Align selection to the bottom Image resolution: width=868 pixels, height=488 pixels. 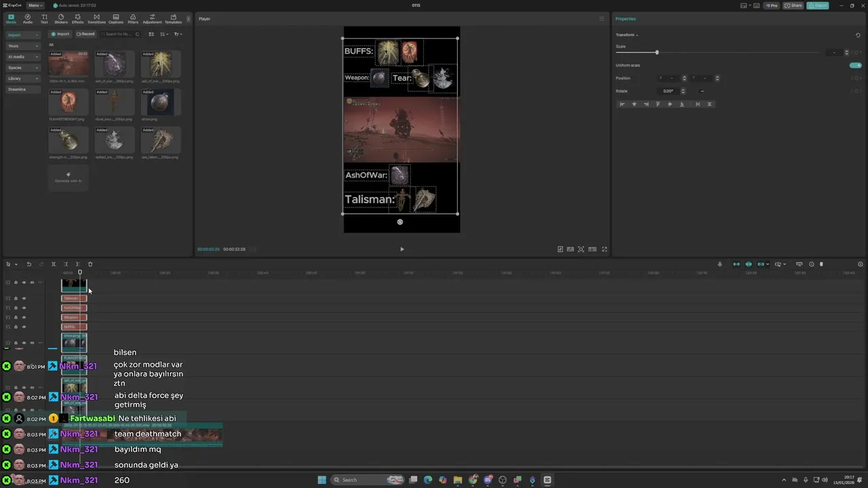click(x=682, y=104)
